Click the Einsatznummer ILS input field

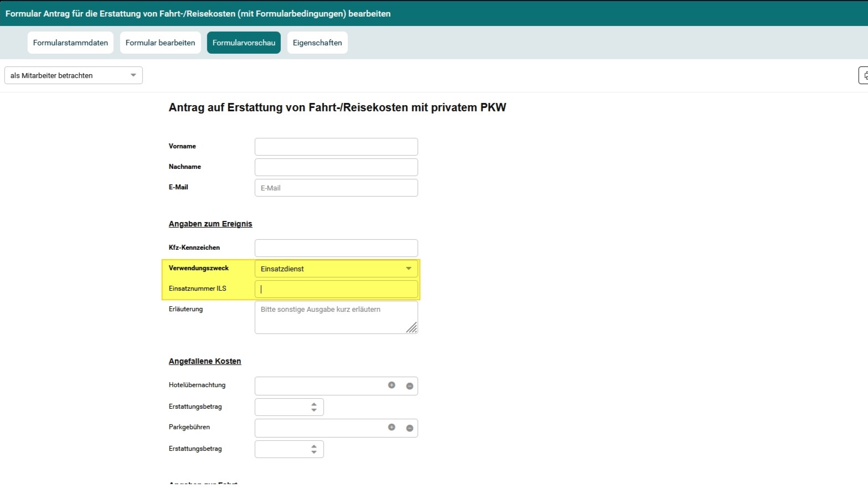pos(336,289)
